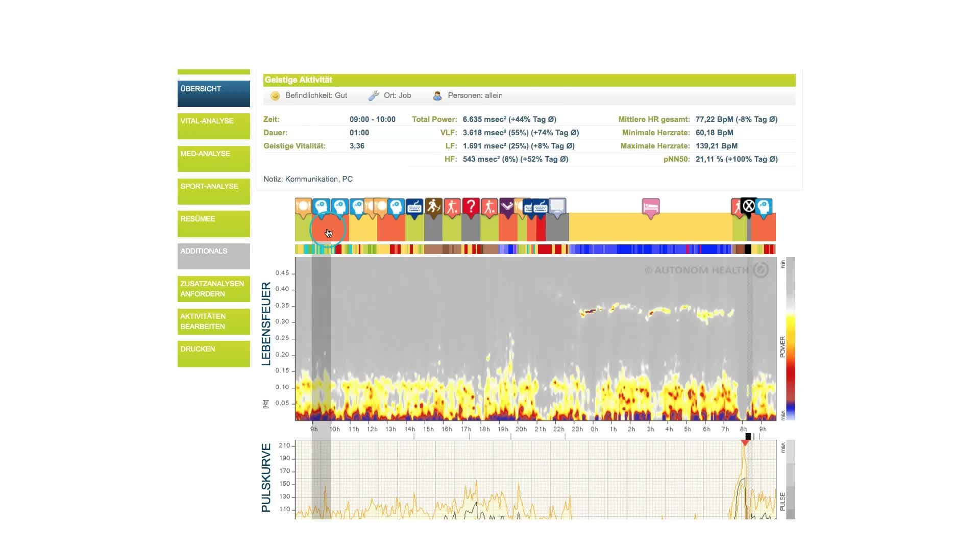Click the Drucken button
The image size is (980, 551).
point(213,354)
